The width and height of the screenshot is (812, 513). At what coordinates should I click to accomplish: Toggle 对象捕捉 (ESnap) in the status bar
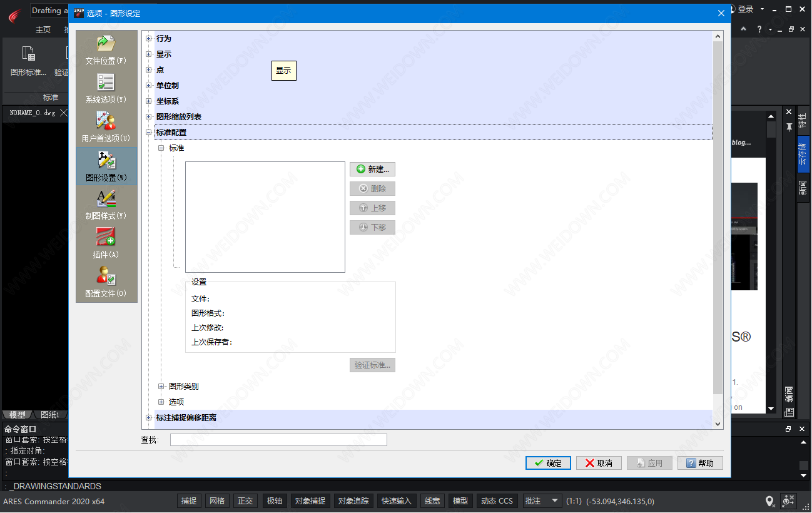tap(310, 501)
